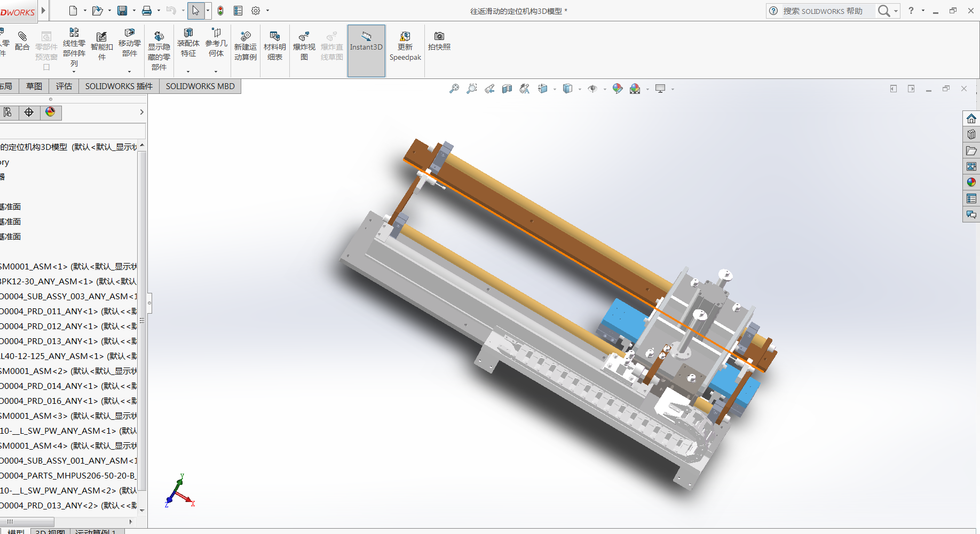
Task: Open the 运动算例 1 motion study tab
Action: [96, 531]
